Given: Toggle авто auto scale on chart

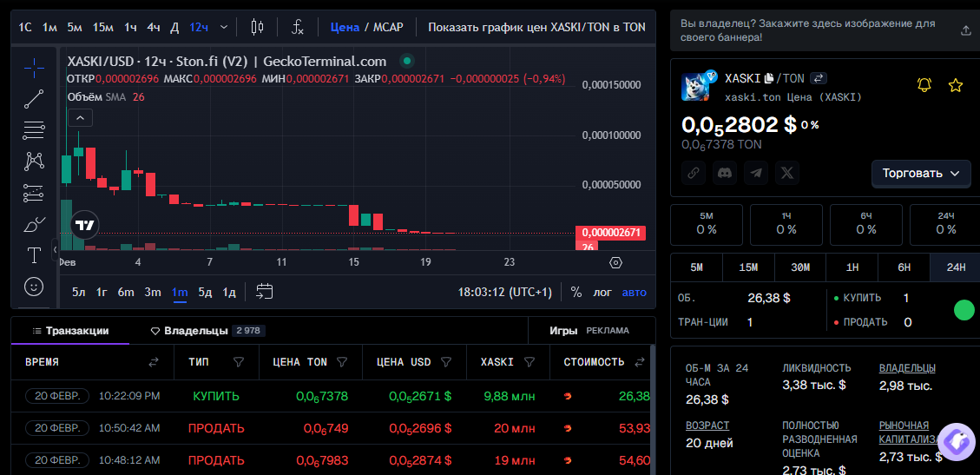Looking at the screenshot, I should click(635, 292).
